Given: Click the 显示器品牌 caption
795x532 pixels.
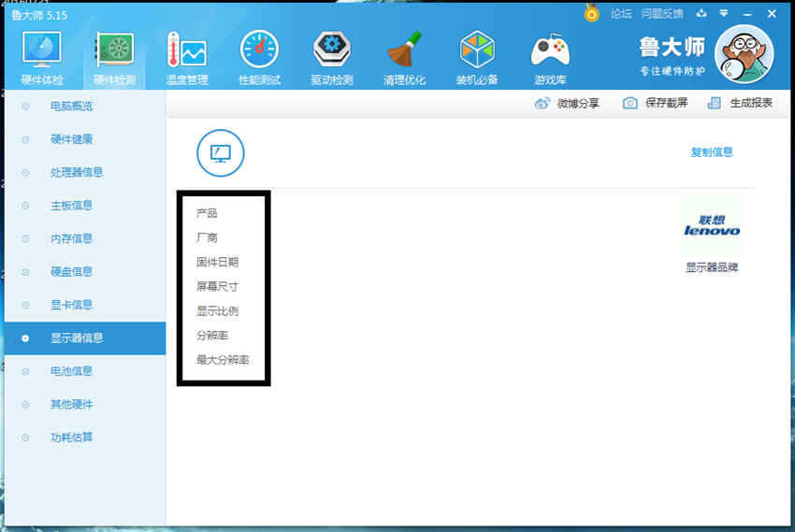Looking at the screenshot, I should [x=712, y=267].
